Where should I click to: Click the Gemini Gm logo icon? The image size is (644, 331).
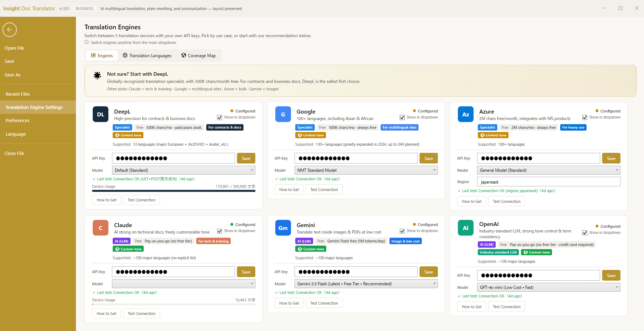(x=283, y=228)
